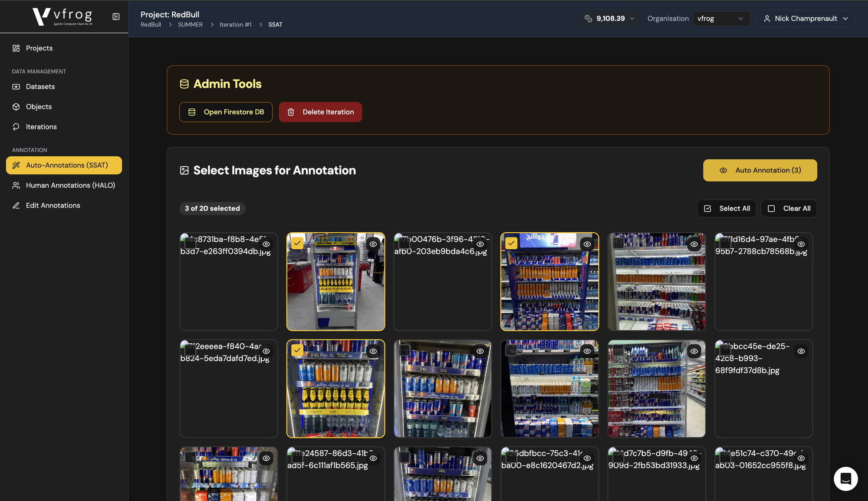
Task: Click eye icon on 9bbcc45e image card
Action: (x=801, y=351)
